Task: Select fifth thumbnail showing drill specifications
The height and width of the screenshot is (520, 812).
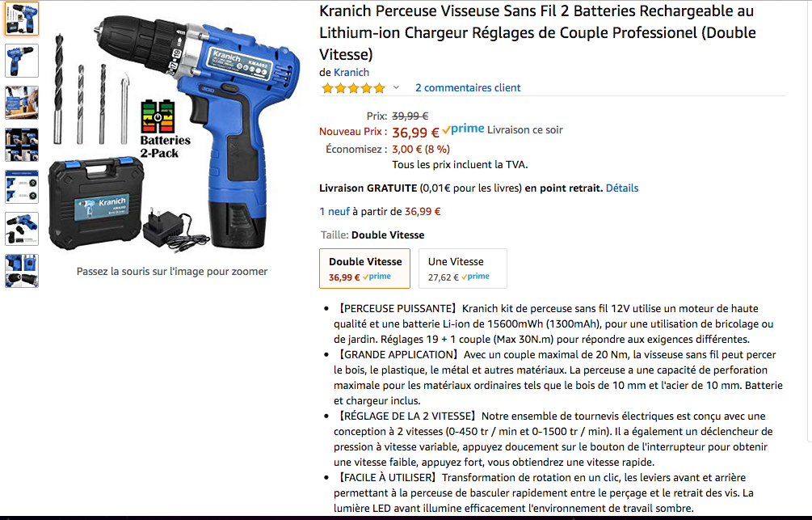Action: [22, 187]
